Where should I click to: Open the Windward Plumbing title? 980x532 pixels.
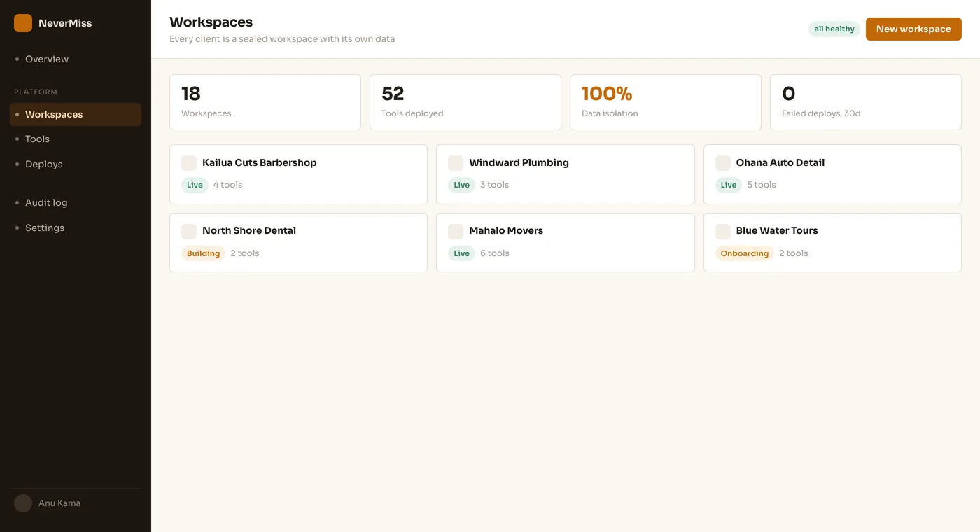519,162
